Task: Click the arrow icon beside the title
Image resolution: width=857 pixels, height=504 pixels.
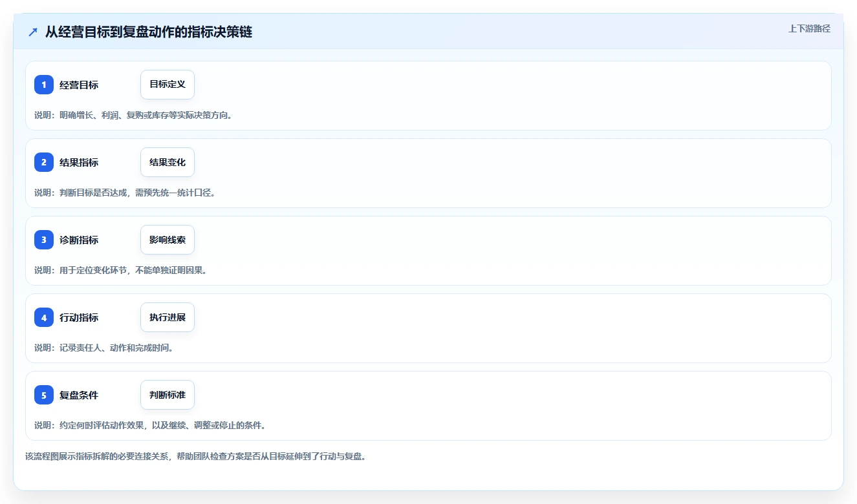Action: (x=33, y=32)
